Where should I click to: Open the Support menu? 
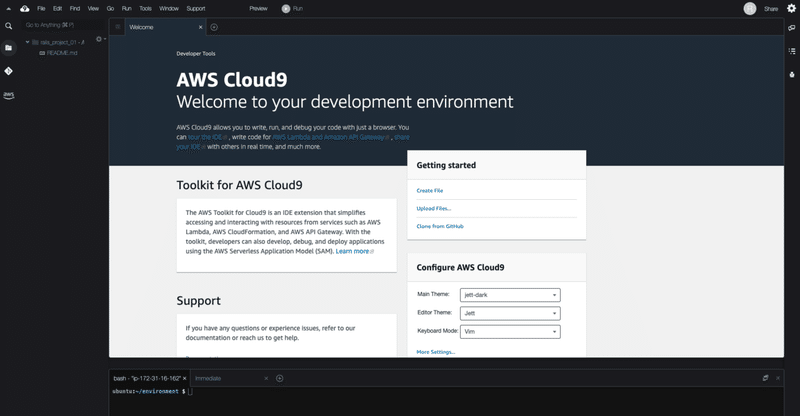click(x=196, y=9)
